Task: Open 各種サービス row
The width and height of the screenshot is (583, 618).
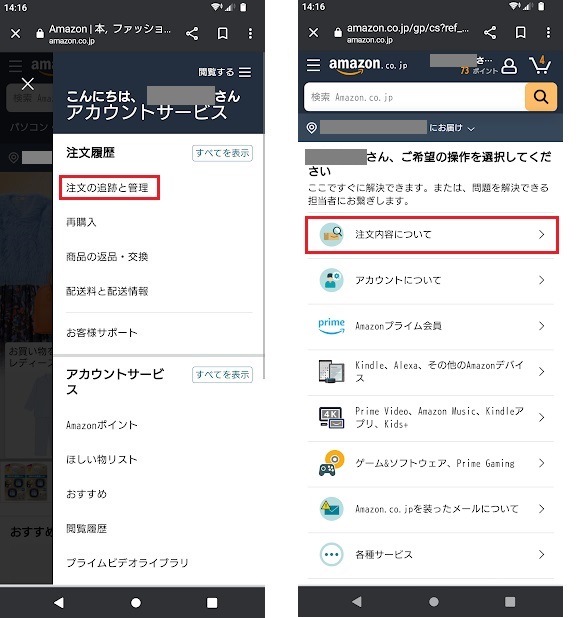Action: pyautogui.click(x=430, y=555)
